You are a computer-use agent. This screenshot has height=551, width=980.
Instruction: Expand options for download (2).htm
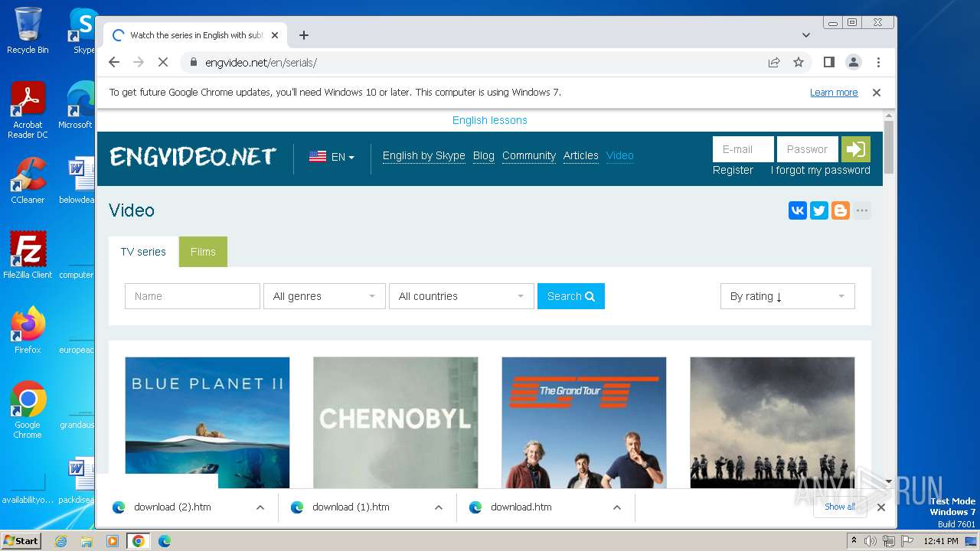click(x=260, y=507)
